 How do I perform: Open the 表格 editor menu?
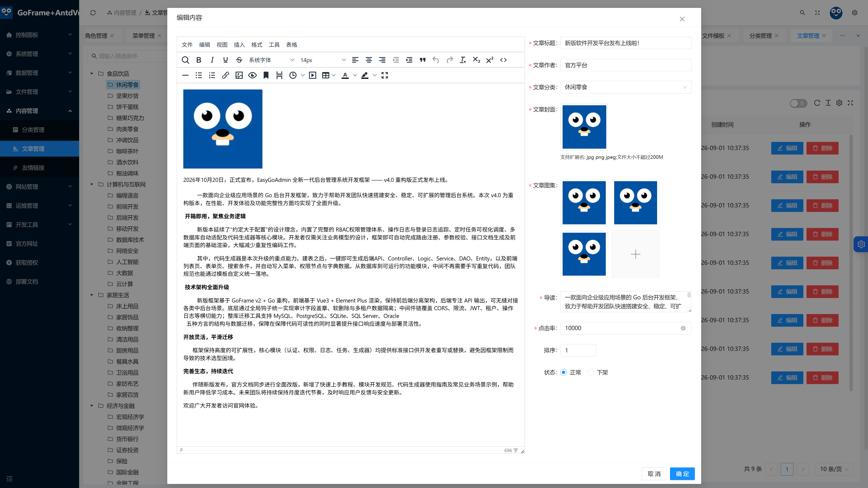[291, 45]
